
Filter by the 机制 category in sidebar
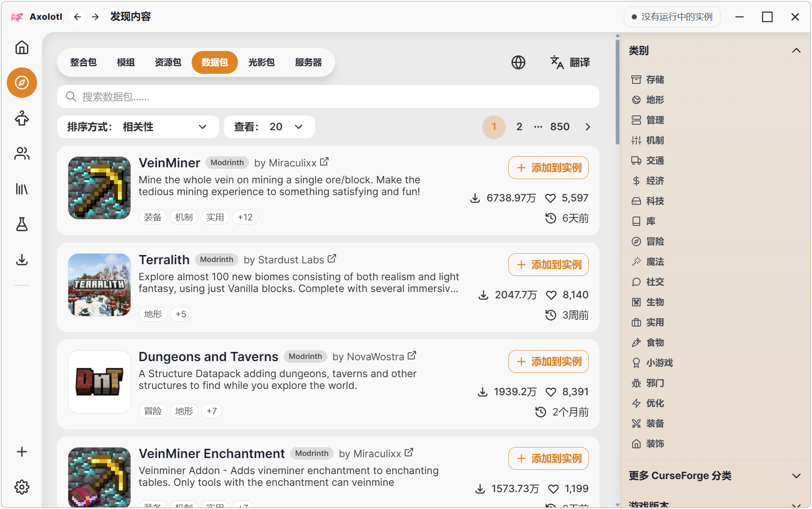(648, 140)
